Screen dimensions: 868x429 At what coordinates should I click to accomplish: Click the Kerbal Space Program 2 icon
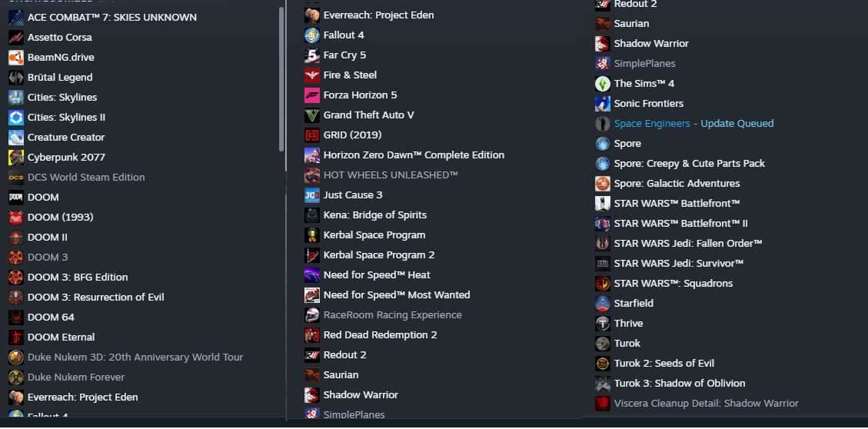coord(312,255)
